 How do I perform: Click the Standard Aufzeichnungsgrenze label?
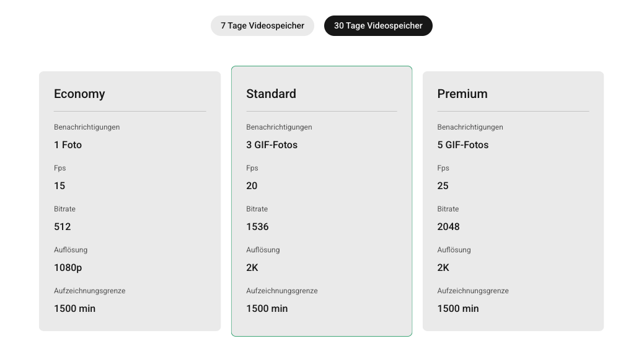pyautogui.click(x=281, y=291)
